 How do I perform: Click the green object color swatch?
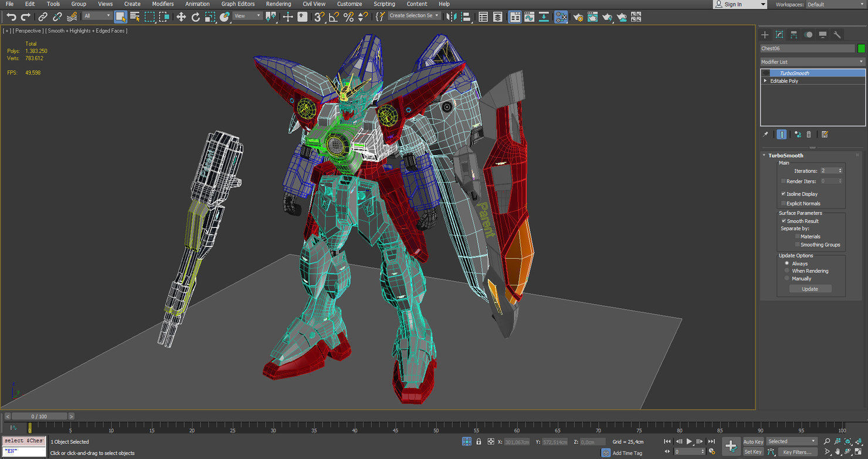[x=862, y=48]
